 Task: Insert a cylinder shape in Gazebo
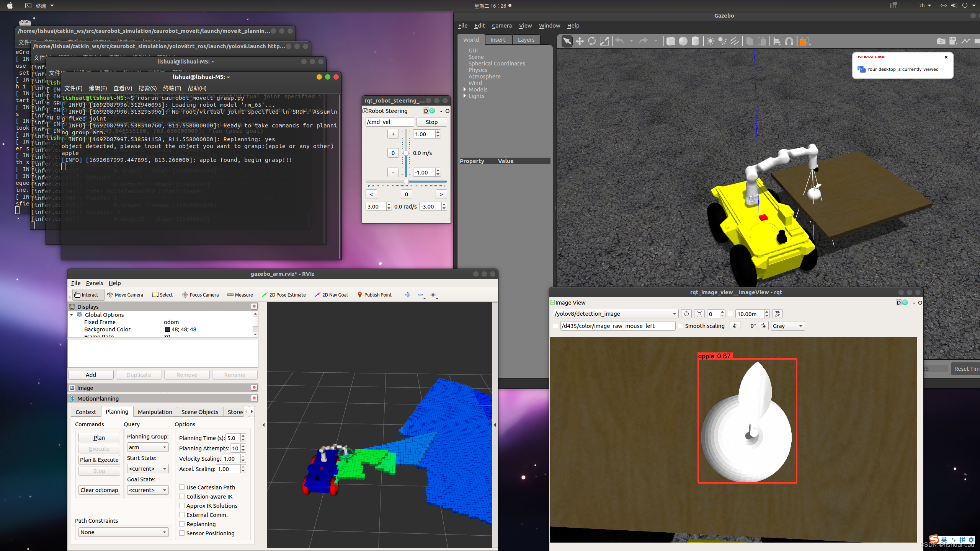[x=695, y=41]
